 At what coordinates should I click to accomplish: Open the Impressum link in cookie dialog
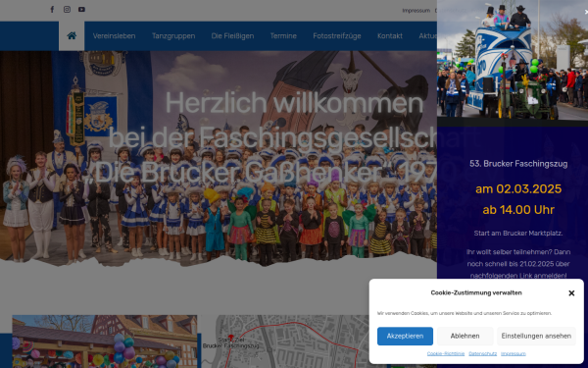tap(514, 353)
